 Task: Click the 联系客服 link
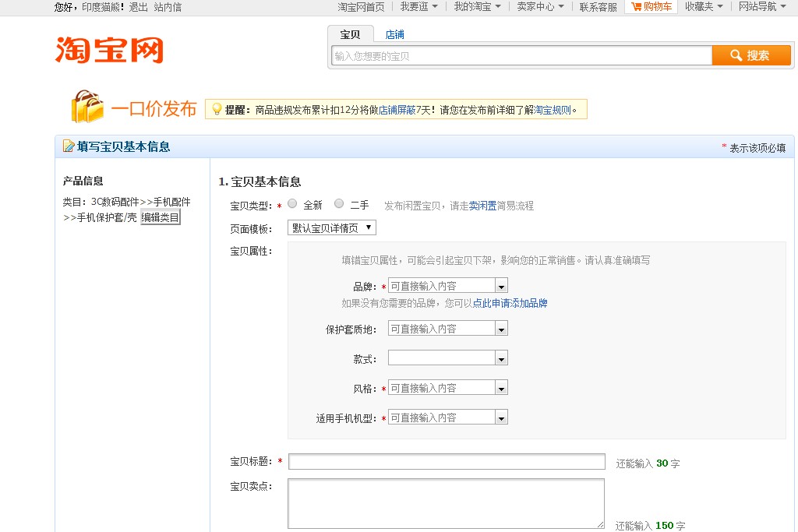[x=598, y=6]
